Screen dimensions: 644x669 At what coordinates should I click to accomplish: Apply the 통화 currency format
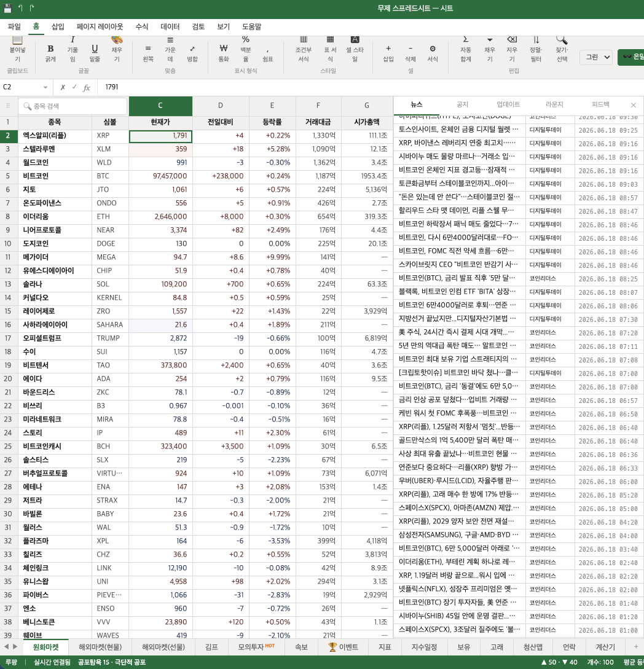pyautogui.click(x=224, y=53)
